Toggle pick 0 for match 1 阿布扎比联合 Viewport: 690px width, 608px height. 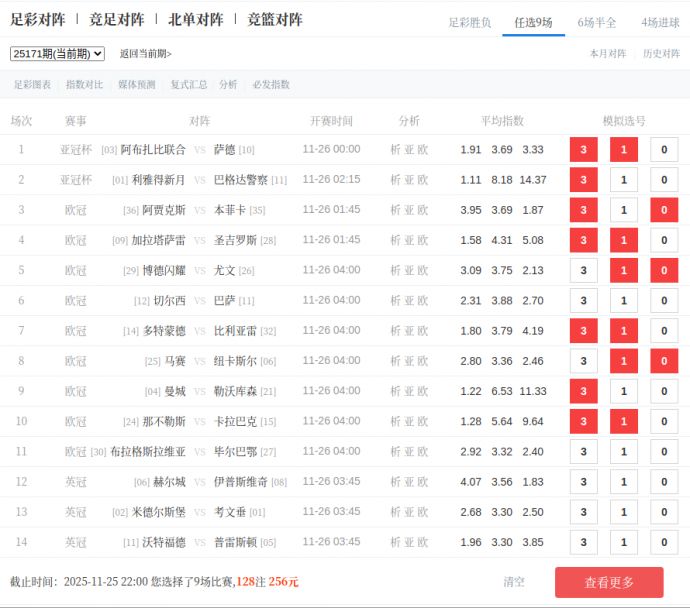point(664,150)
